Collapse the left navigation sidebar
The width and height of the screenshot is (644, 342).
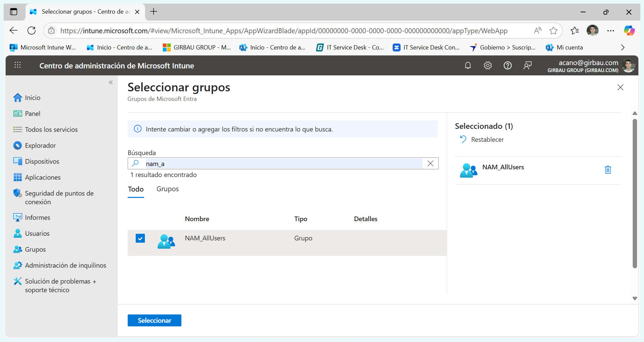pos(111,82)
